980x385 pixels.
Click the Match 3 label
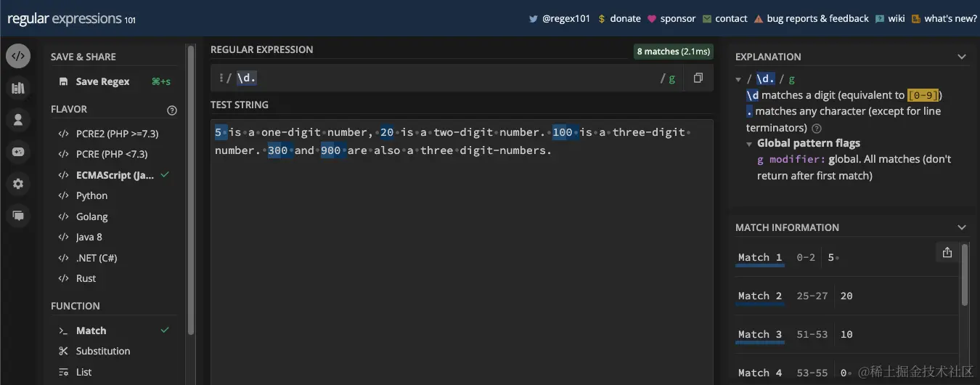click(x=760, y=334)
